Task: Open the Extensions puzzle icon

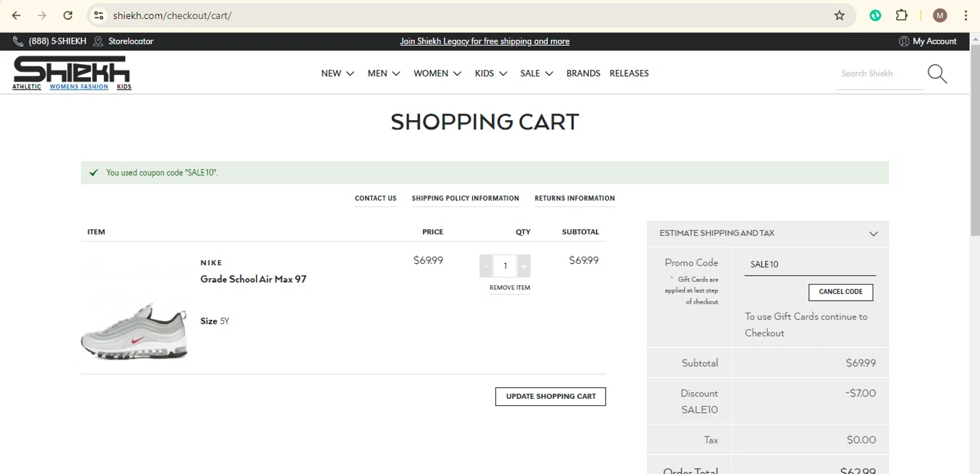Action: pos(902,16)
